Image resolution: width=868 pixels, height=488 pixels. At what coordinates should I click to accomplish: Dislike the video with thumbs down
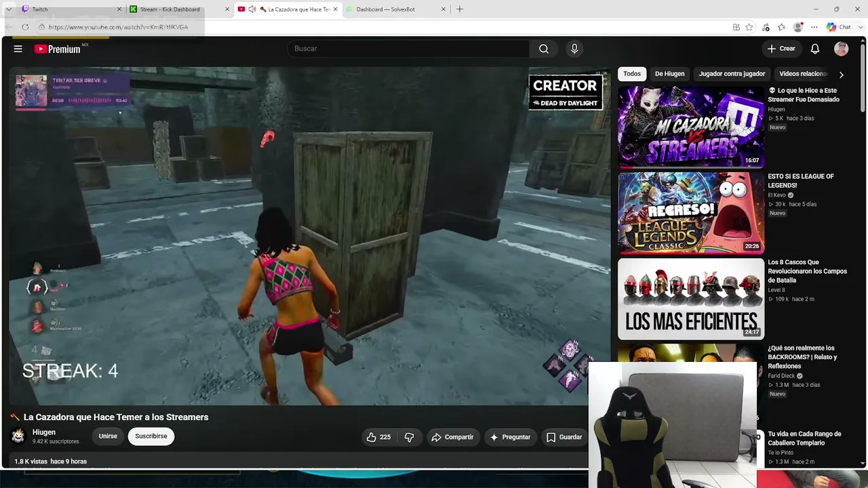pos(409,437)
